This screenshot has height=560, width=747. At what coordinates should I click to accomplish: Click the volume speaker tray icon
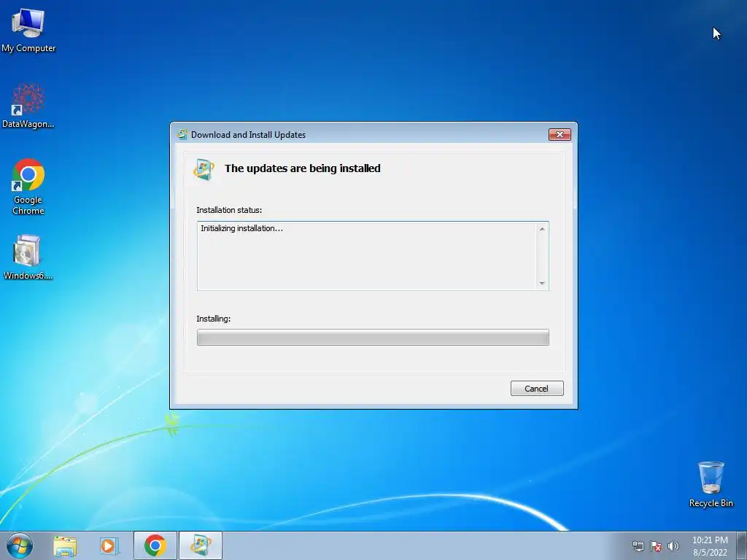pyautogui.click(x=673, y=546)
